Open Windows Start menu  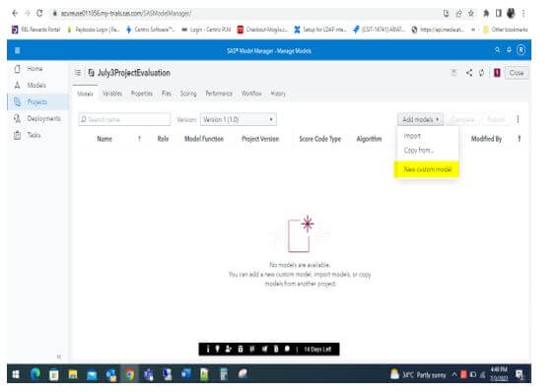16,374
